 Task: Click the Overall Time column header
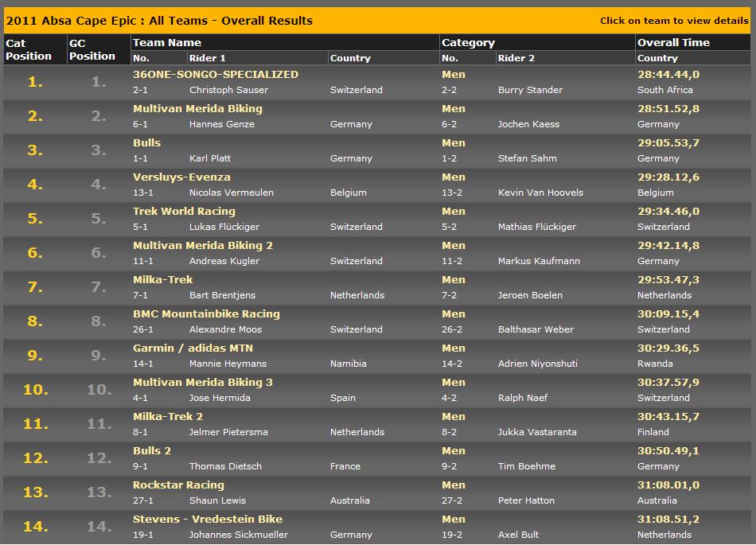(672, 42)
